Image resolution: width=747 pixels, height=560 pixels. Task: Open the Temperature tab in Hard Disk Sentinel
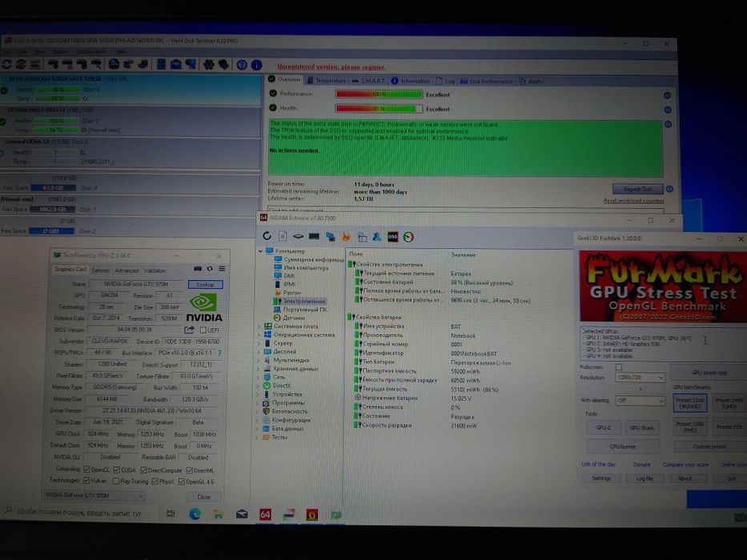(x=327, y=81)
